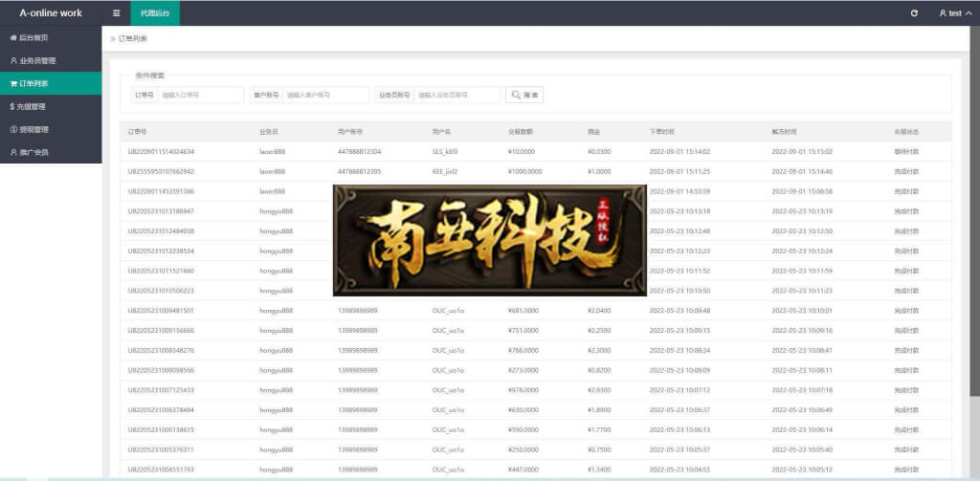
Task: Toggle the sidebar with the hamburger icon
Action: tap(116, 13)
